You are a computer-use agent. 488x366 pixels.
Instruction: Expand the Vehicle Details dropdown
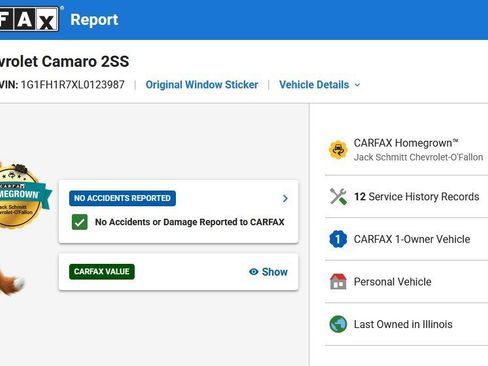point(320,85)
